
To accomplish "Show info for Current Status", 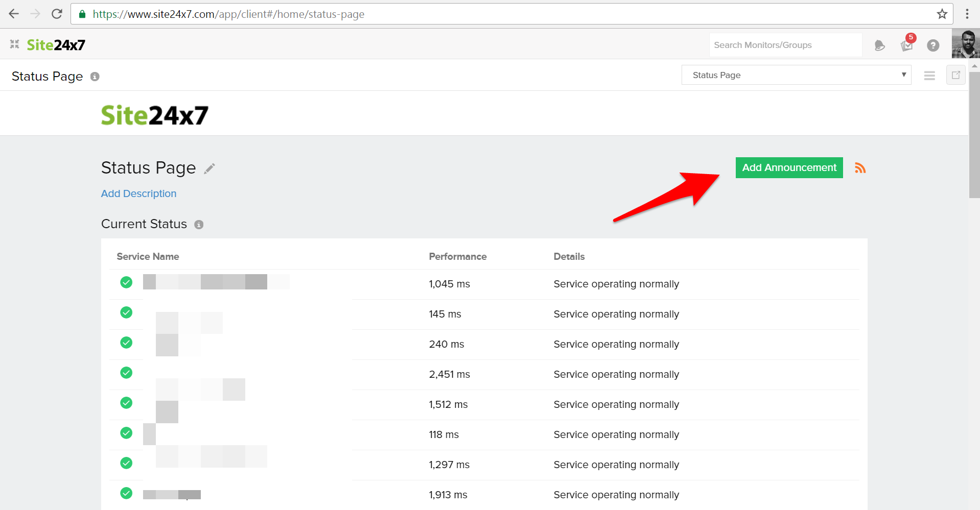I will coord(199,225).
